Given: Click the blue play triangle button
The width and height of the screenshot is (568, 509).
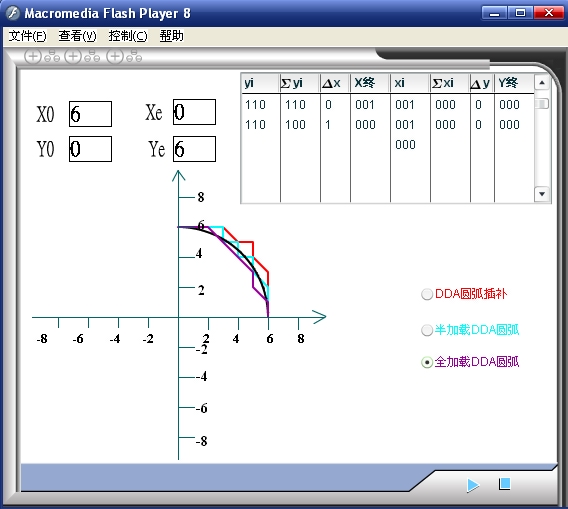Looking at the screenshot, I should 473,485.
